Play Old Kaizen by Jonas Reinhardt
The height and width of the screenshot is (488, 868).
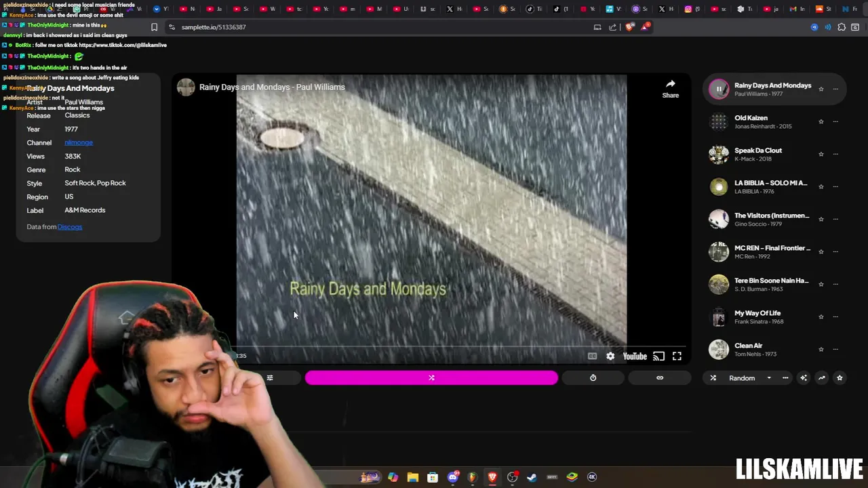tap(719, 121)
